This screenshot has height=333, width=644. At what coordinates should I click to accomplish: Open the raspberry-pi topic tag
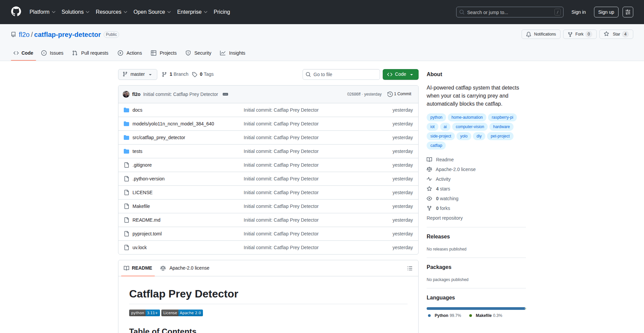502,117
